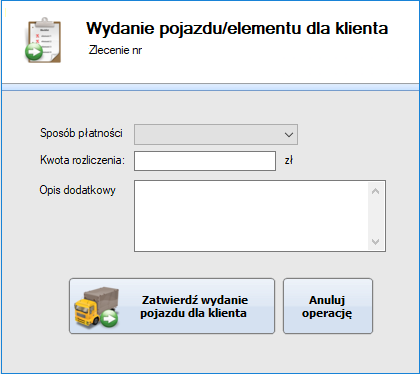This screenshot has width=420, height=374.
Task: Cancel using the Anuluj operację button
Action: pos(328,306)
